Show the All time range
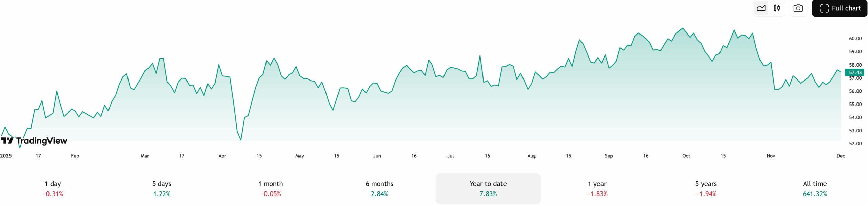This screenshot has height=206, width=868. (815, 189)
